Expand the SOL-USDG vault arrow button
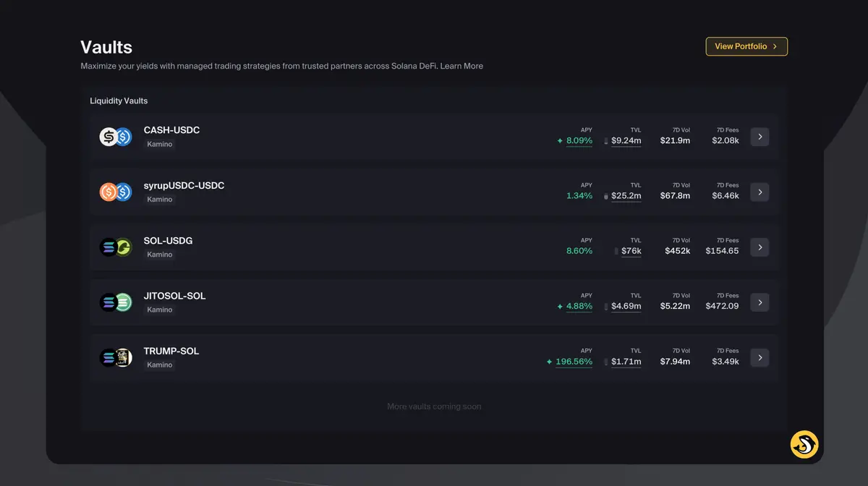Viewport: 868px width, 486px height. [759, 247]
